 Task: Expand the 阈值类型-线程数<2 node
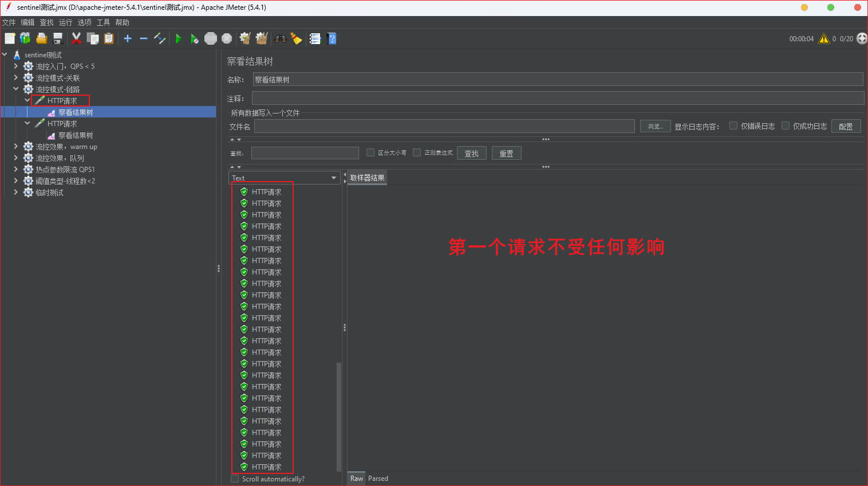click(x=15, y=181)
